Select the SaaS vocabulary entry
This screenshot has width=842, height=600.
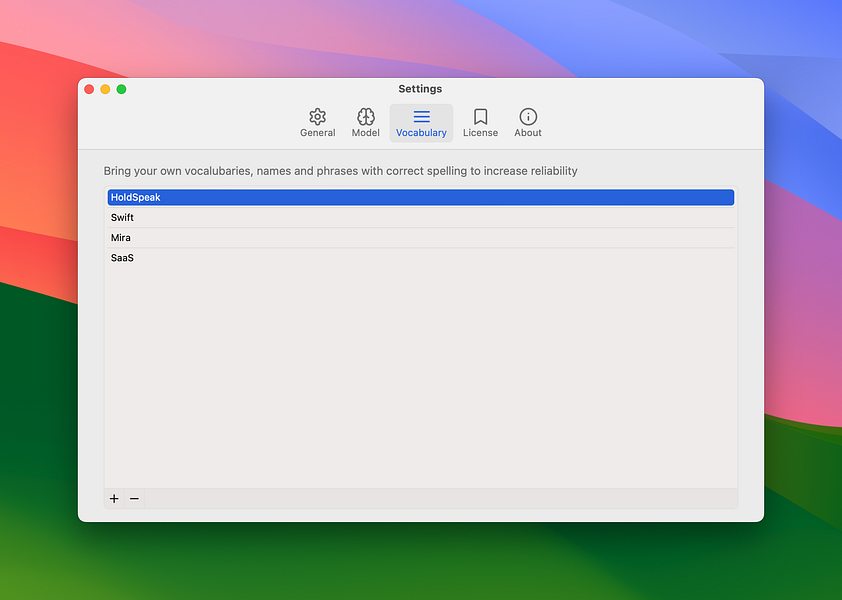coord(421,258)
